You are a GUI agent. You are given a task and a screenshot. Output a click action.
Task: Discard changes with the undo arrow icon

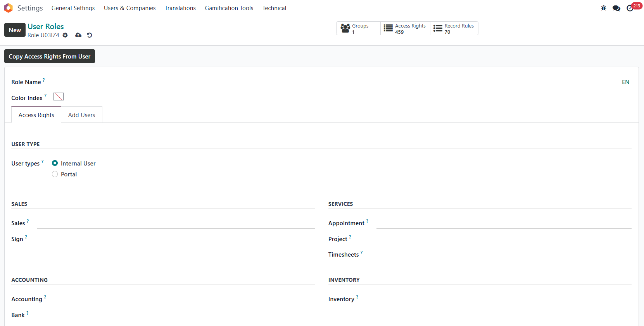tap(90, 35)
